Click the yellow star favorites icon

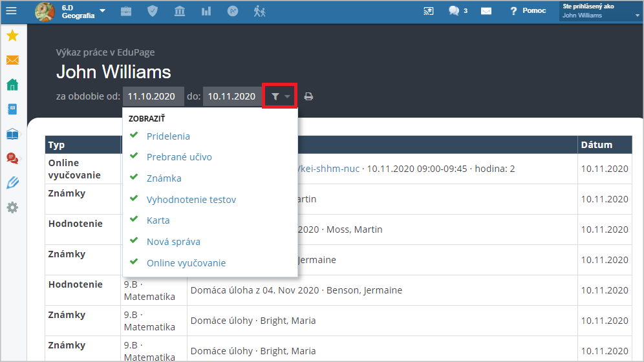click(12, 36)
